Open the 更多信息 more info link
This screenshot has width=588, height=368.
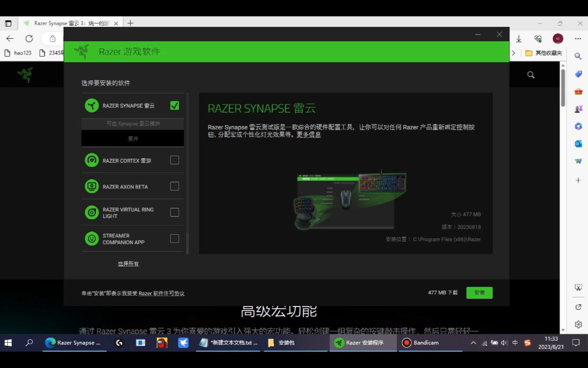(309, 135)
